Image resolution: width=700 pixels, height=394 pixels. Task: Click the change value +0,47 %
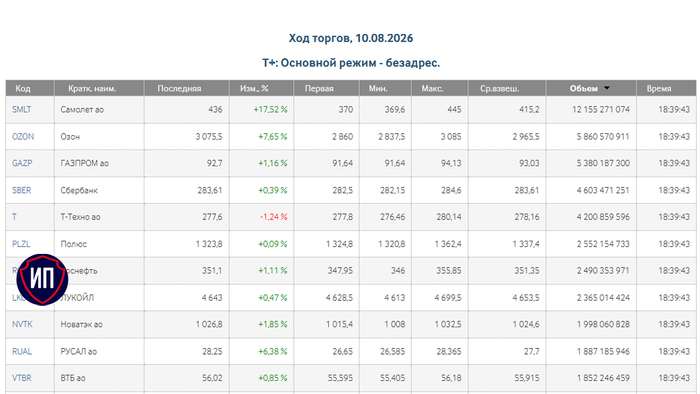(x=273, y=298)
